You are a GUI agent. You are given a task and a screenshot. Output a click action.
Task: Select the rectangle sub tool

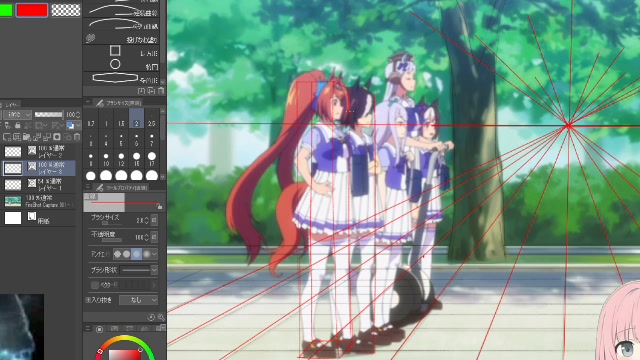tap(115, 51)
